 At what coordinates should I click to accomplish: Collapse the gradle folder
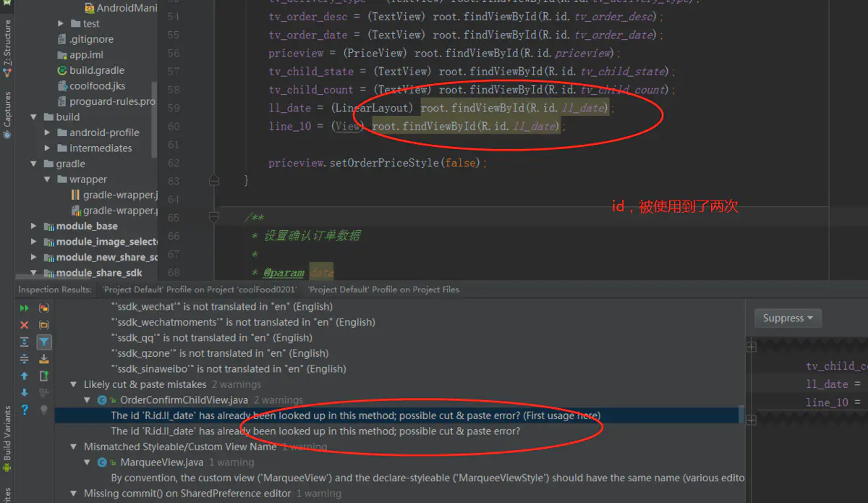point(33,164)
